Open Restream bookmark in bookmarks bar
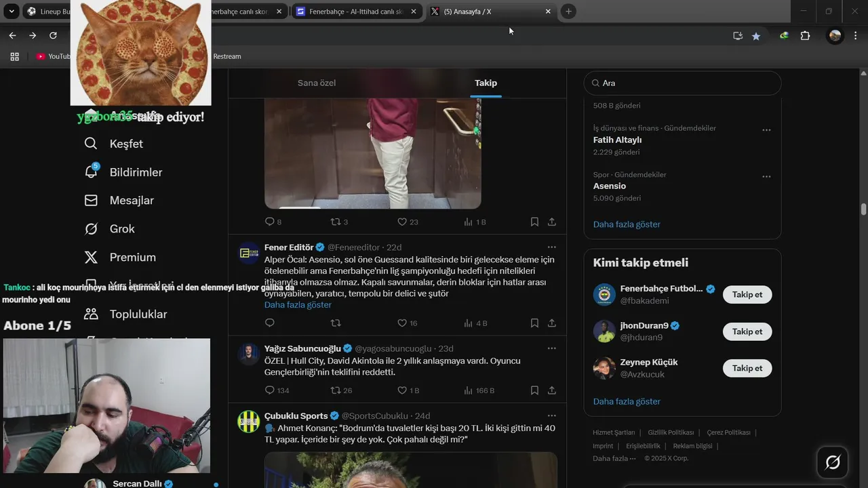Screen dimensions: 868x488 [x=227, y=56]
